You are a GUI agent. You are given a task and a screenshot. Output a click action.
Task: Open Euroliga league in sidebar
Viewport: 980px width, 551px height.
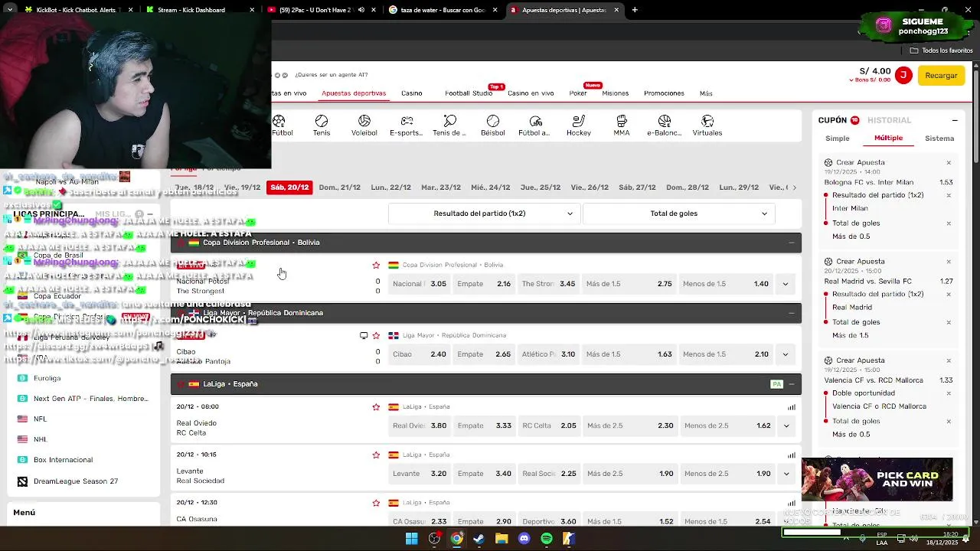pyautogui.click(x=47, y=378)
